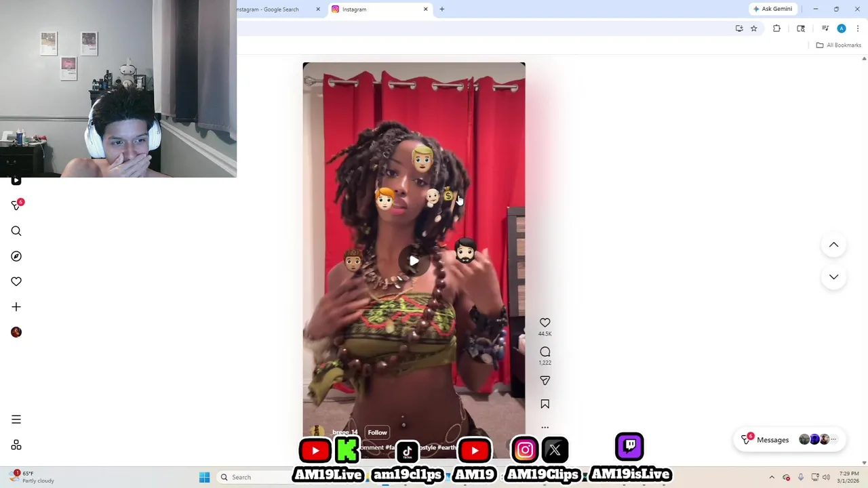Open the Chrome media controls icon
Image resolution: width=868 pixels, height=488 pixels.
click(825, 28)
